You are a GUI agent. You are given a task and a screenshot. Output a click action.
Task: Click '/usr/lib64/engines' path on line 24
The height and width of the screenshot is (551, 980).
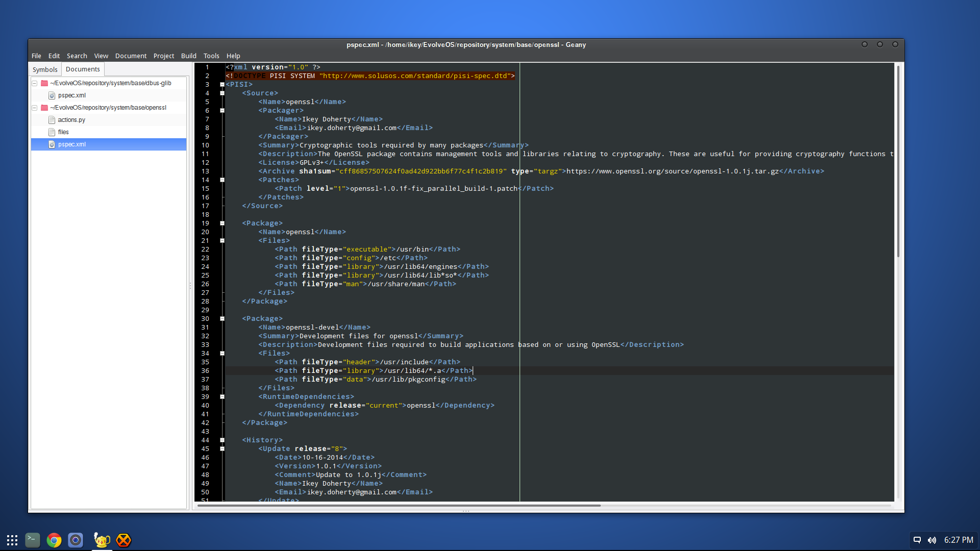coord(421,267)
